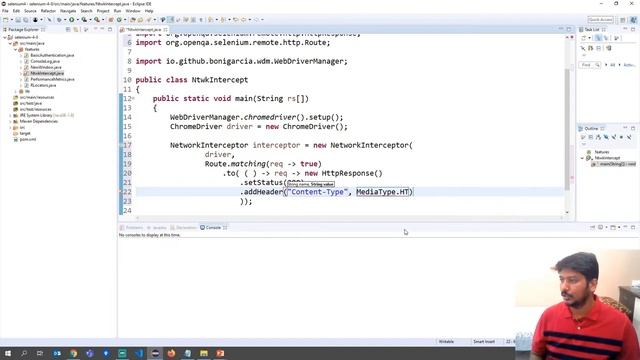Viewport: 640px width, 360px height.
Task: Minimize the Package Explorer panel
Action: tap(102, 29)
